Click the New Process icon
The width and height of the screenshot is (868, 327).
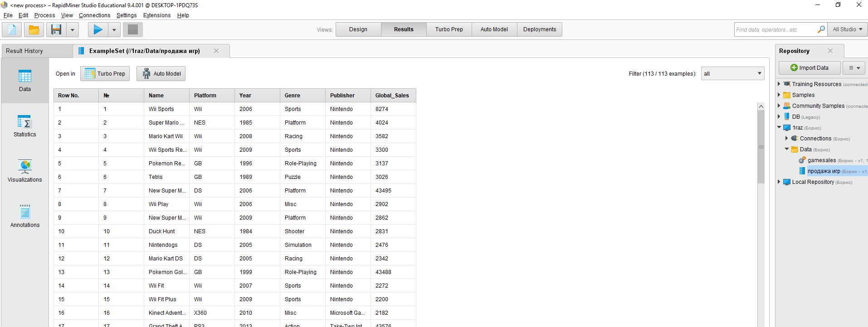click(x=12, y=30)
